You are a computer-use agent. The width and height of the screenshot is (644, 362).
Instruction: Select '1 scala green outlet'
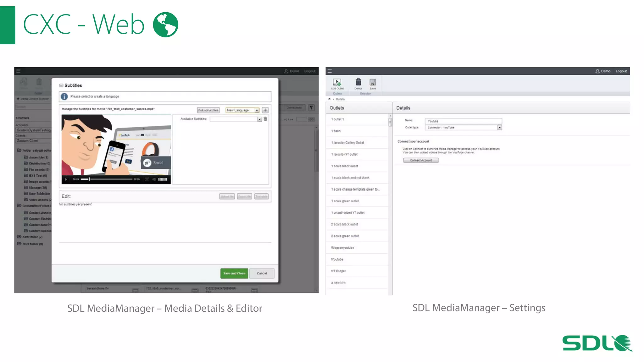click(x=357, y=201)
